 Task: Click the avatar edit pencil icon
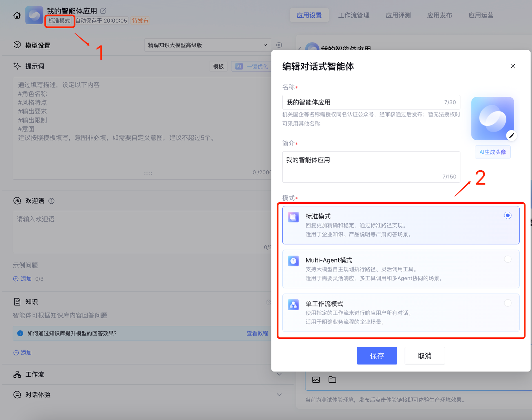[x=511, y=135]
